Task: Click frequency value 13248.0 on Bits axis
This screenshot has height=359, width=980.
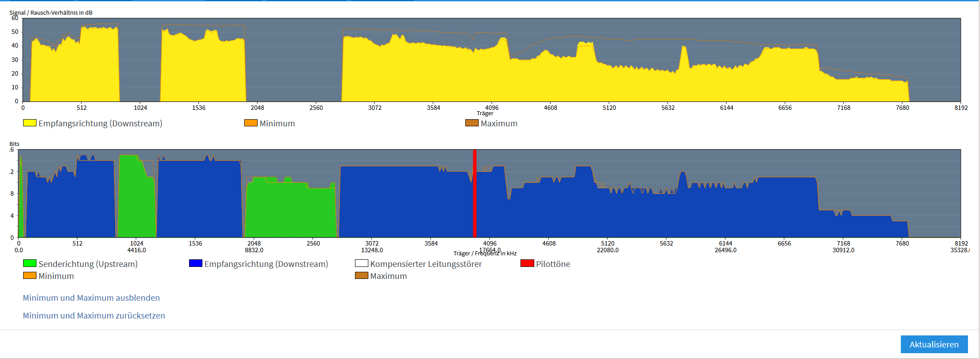Action: 372,250
